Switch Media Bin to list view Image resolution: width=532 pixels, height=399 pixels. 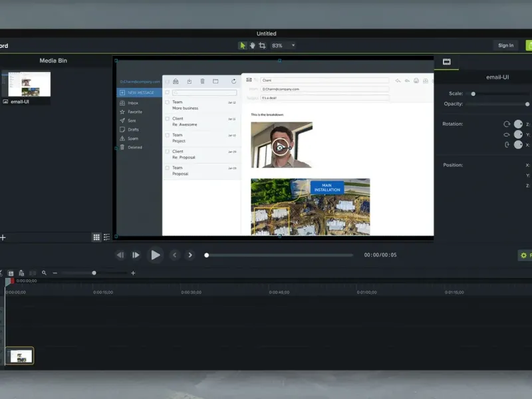point(106,237)
